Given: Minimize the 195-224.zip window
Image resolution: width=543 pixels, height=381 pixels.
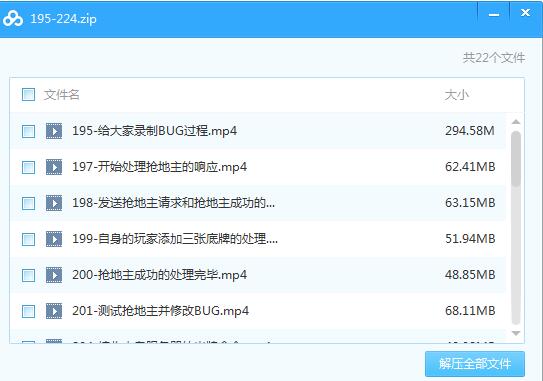Looking at the screenshot, I should pyautogui.click(x=494, y=15).
